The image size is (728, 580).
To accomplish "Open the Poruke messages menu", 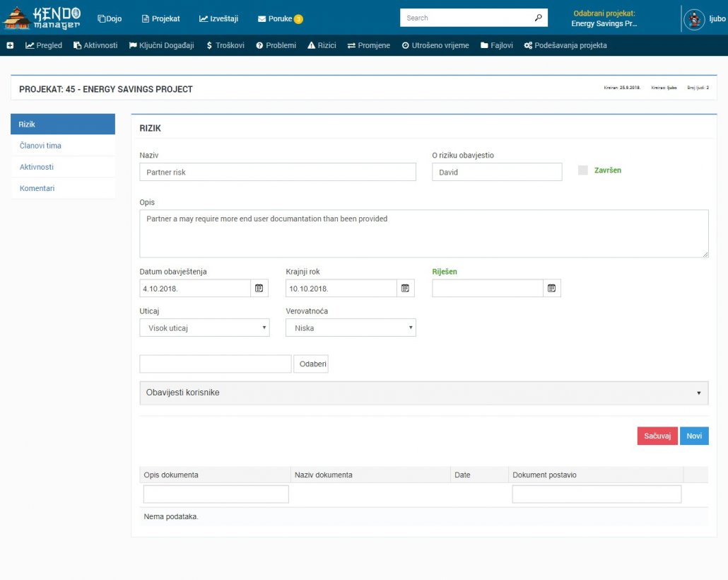I will tap(275, 18).
